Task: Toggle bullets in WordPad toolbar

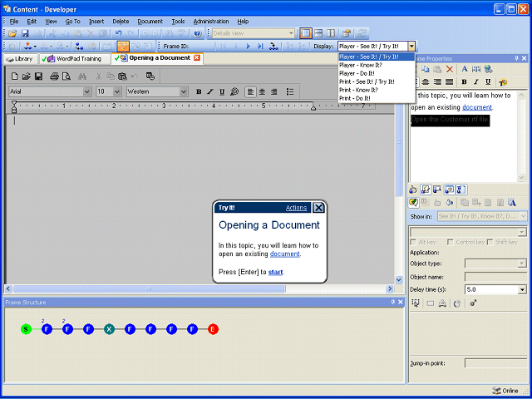Action: coord(290,91)
